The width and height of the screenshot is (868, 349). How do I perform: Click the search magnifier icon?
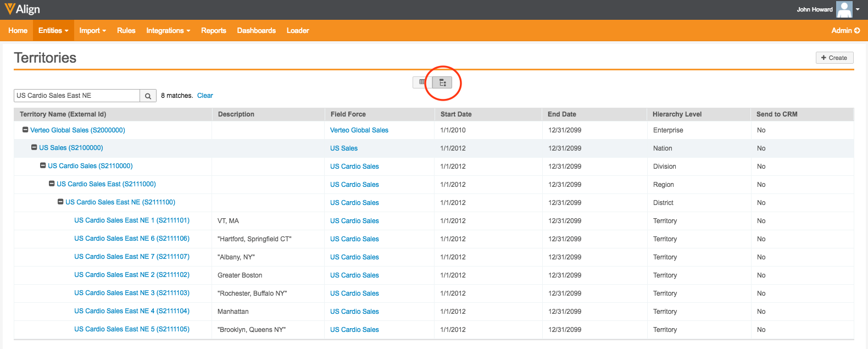(148, 96)
